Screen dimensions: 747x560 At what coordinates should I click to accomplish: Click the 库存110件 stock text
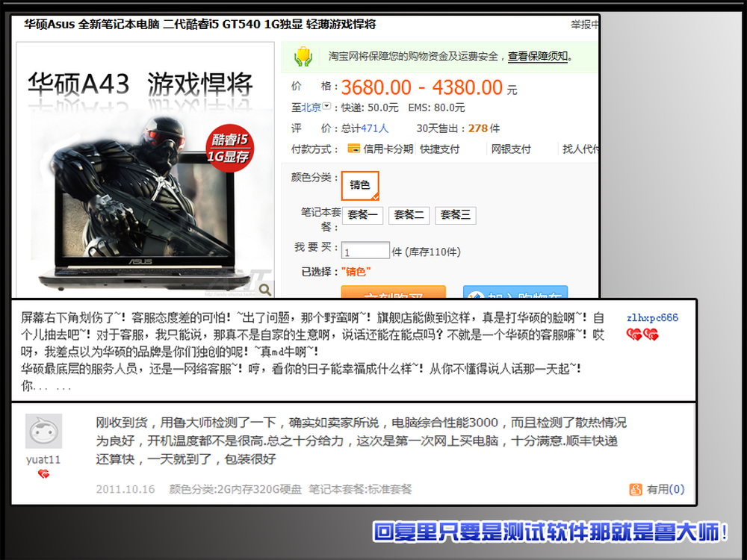click(x=433, y=252)
